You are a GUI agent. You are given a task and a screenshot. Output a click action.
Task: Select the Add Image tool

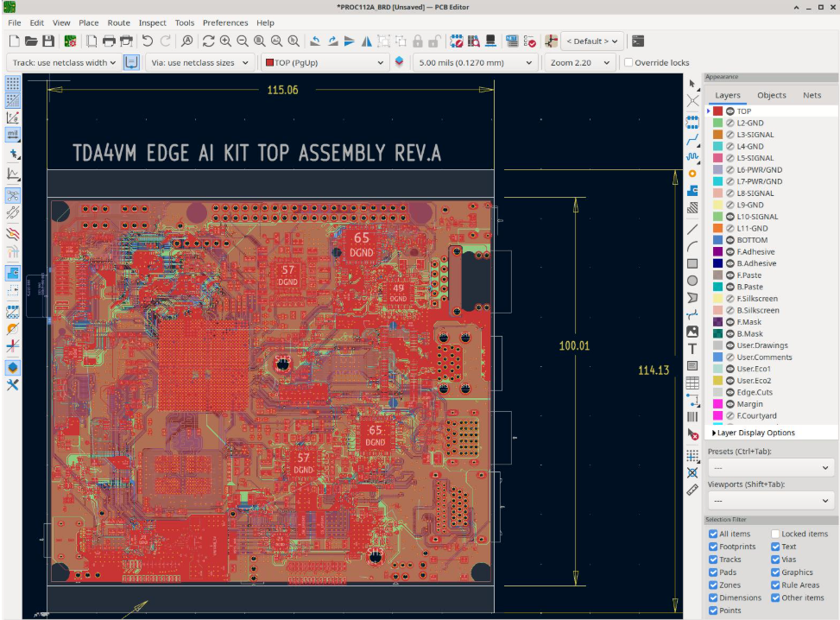[x=692, y=332]
